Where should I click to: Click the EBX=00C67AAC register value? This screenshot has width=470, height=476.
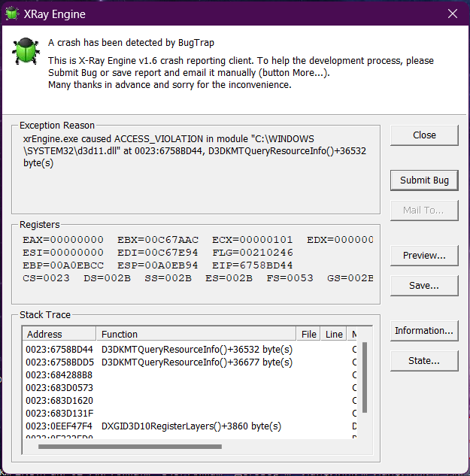click(158, 240)
